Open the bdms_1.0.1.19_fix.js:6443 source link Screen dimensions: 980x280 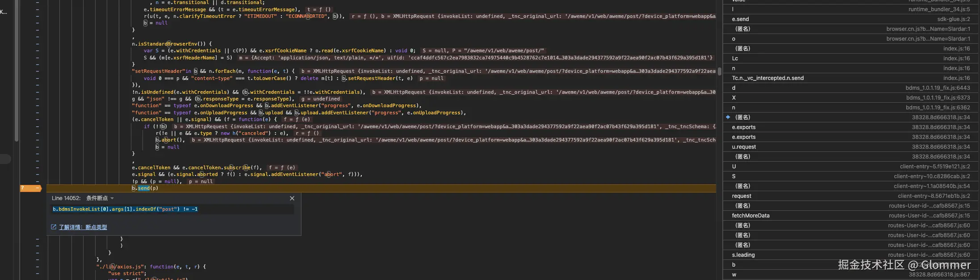point(938,88)
